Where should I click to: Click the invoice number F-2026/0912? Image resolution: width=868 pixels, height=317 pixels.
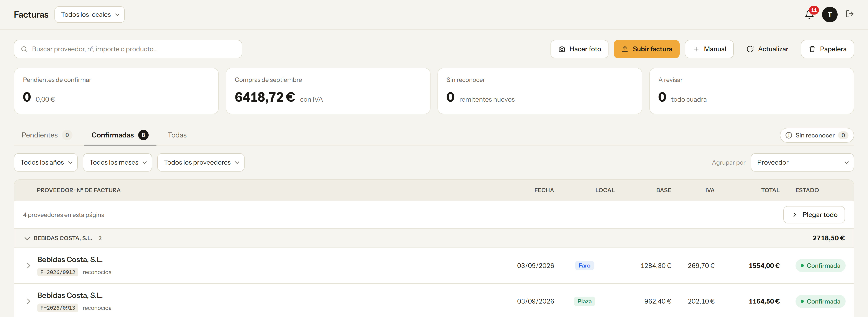click(58, 272)
